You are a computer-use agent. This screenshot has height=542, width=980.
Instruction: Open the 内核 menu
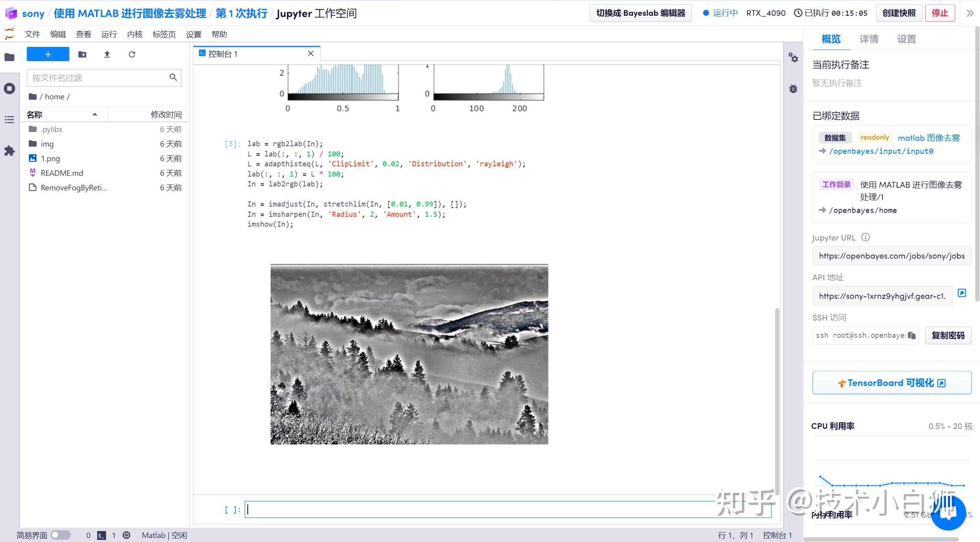(135, 34)
